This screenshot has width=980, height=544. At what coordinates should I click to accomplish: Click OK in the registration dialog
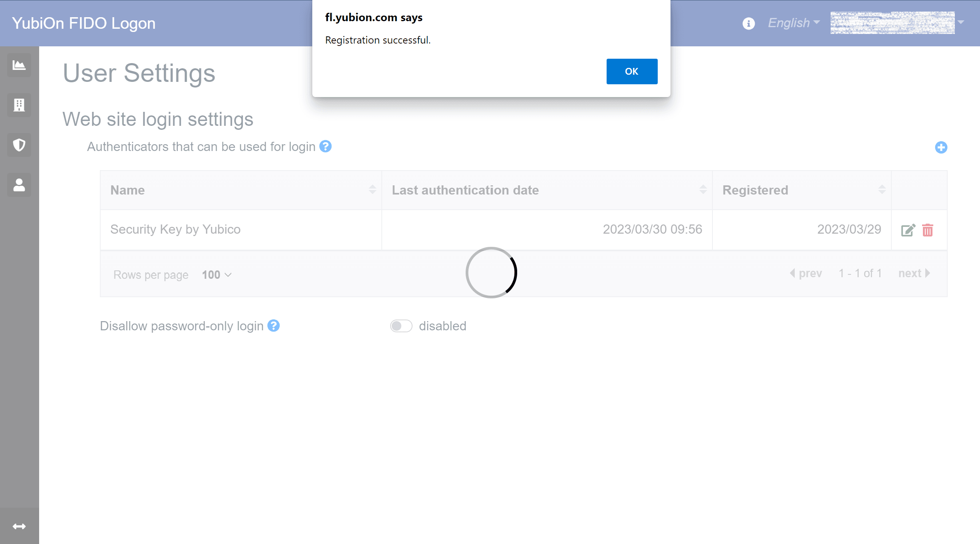pyautogui.click(x=632, y=71)
